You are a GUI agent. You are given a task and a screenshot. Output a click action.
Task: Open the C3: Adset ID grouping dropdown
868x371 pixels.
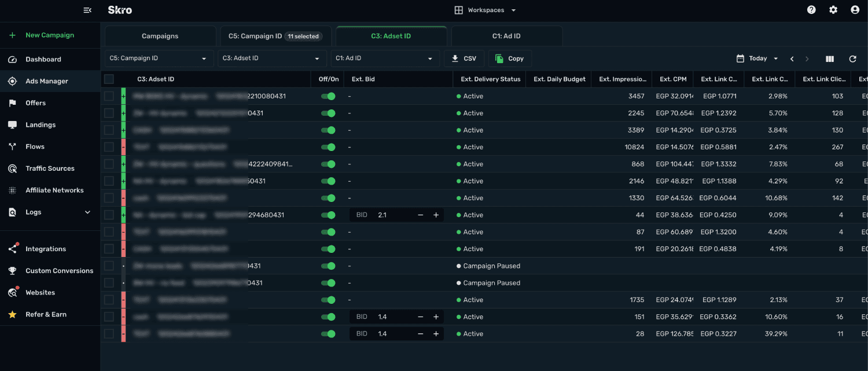[x=272, y=58]
